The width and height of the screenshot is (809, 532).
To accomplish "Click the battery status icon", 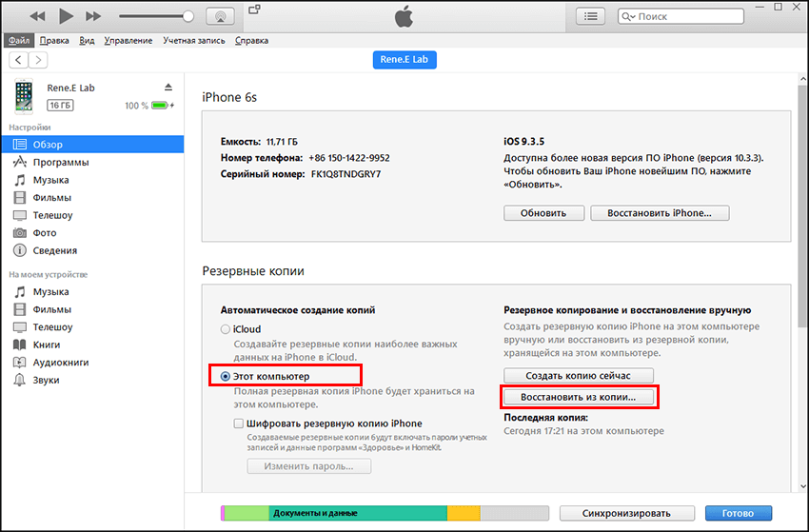I will pyautogui.click(x=162, y=106).
